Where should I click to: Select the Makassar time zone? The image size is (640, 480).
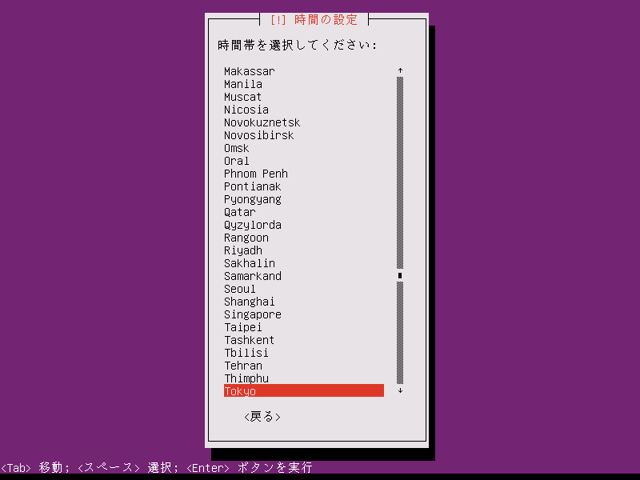[x=304, y=71]
